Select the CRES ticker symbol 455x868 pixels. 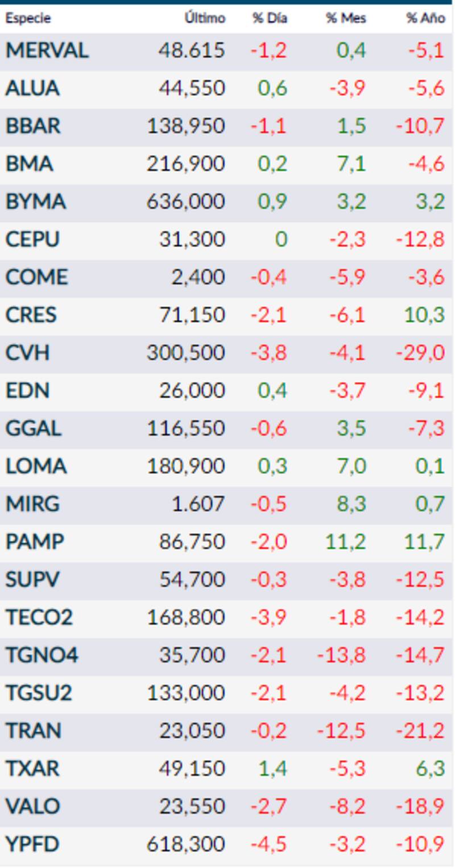(x=31, y=315)
